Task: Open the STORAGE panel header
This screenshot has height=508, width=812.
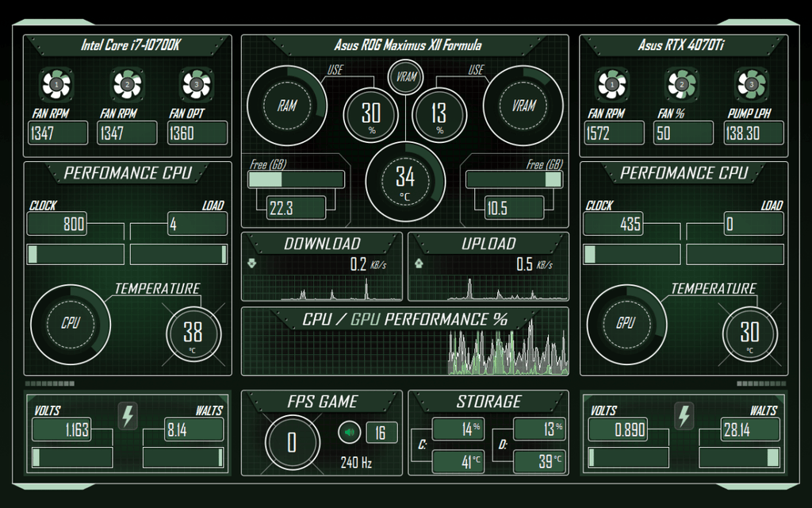Action: [x=488, y=402]
